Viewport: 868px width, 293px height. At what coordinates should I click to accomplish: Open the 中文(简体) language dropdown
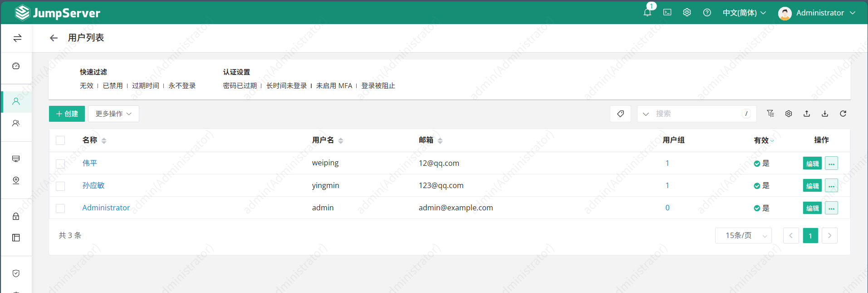[744, 13]
